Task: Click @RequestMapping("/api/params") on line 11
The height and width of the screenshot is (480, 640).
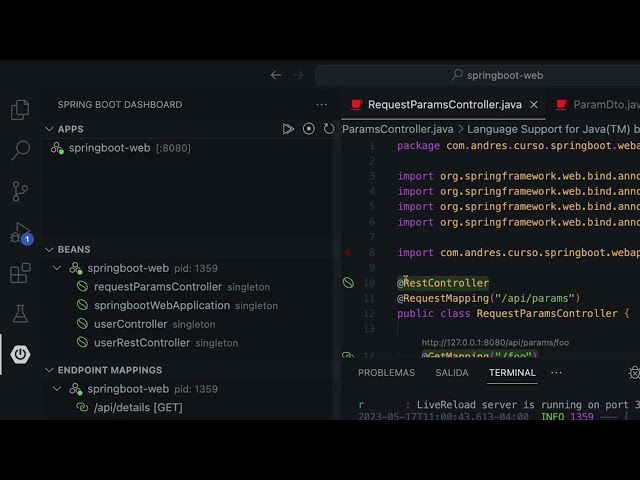Action: tap(488, 298)
